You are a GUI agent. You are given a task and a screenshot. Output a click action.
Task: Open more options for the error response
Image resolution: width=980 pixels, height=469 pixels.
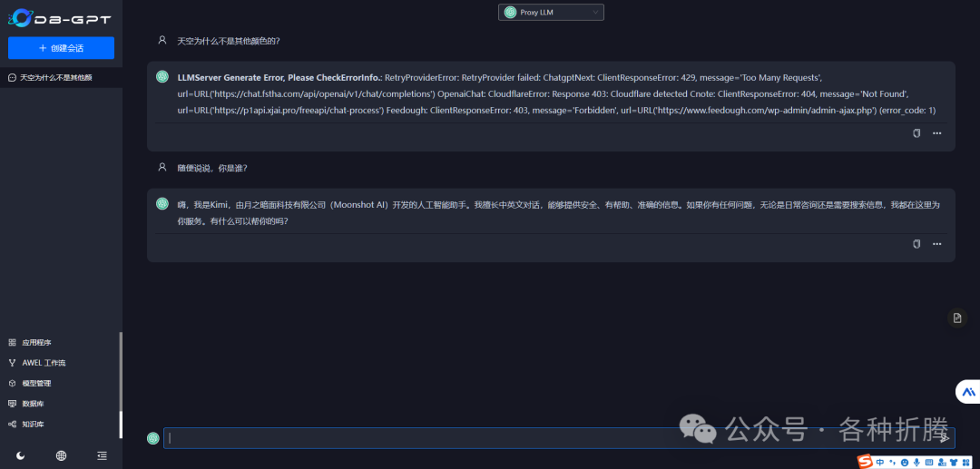[936, 133]
